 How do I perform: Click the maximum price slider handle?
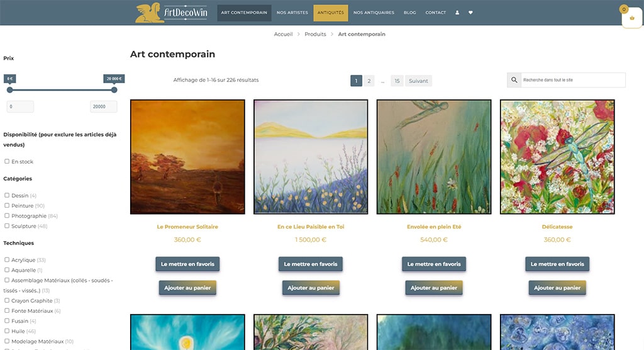114,89
